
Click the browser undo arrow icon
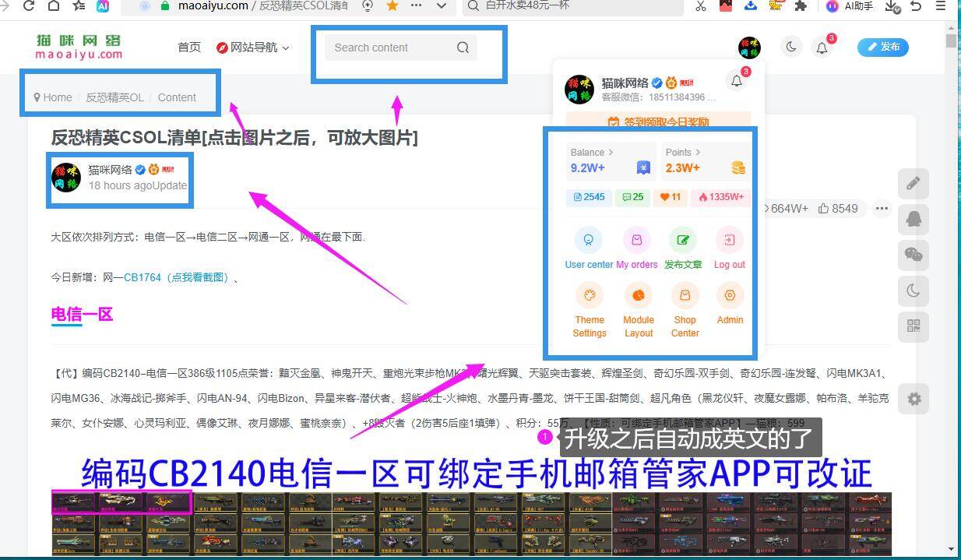[916, 5]
